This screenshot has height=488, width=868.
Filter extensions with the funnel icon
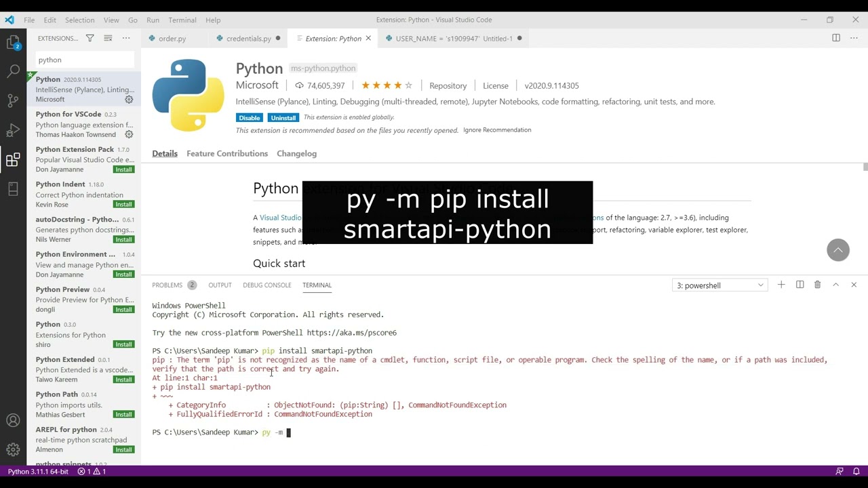[x=90, y=39]
